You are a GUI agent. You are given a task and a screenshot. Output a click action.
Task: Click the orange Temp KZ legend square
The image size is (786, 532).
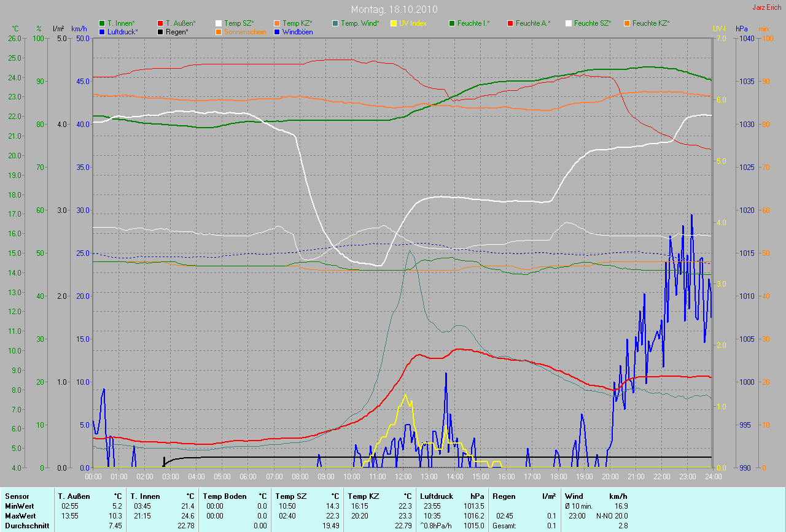(277, 23)
